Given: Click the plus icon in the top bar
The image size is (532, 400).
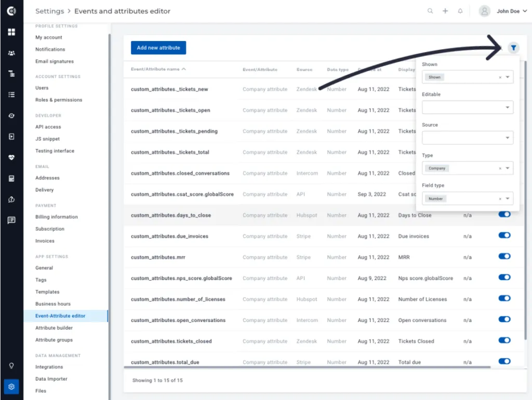Looking at the screenshot, I should click(x=445, y=11).
